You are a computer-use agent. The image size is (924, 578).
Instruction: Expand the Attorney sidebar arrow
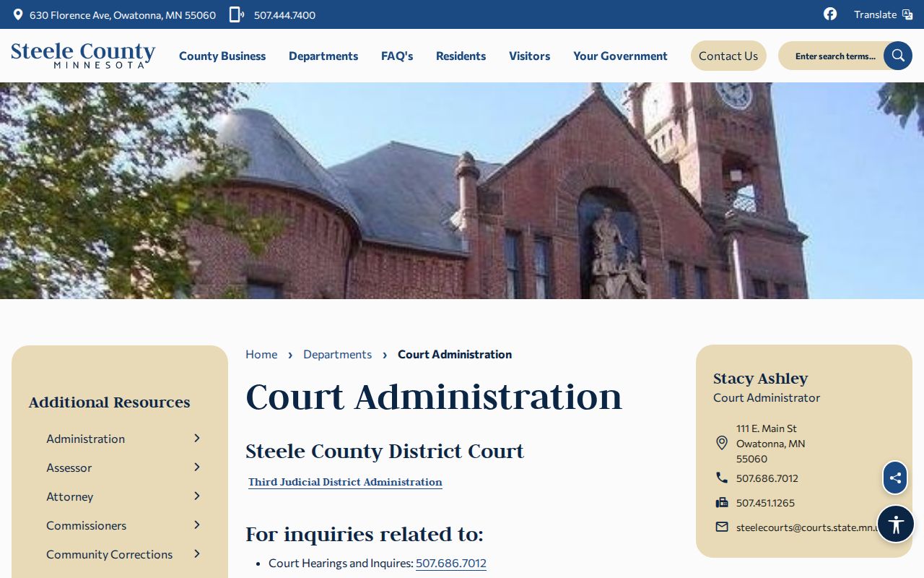pyautogui.click(x=197, y=496)
